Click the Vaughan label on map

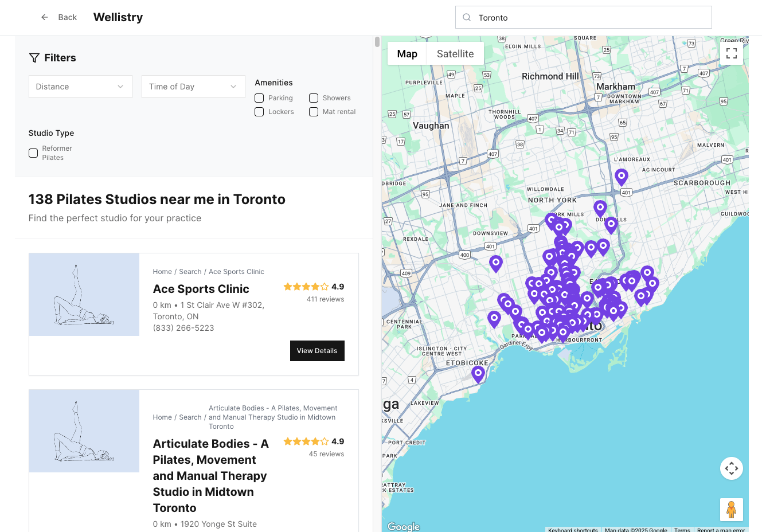click(431, 126)
